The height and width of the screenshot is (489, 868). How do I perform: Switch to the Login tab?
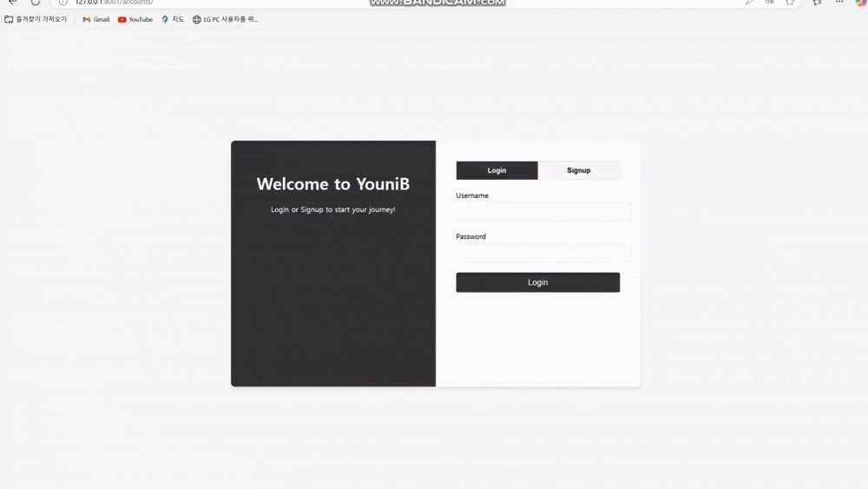pyautogui.click(x=496, y=170)
